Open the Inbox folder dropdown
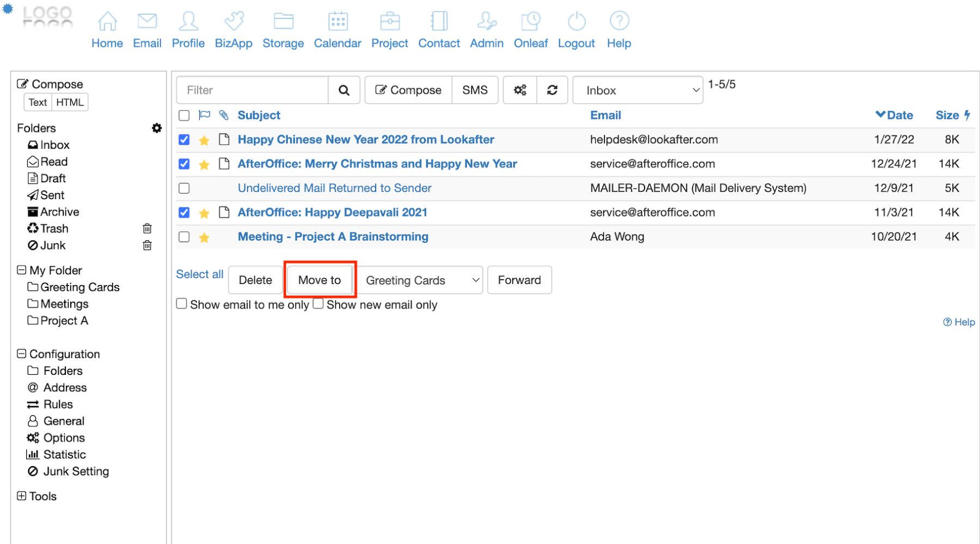The height and width of the screenshot is (544, 980). (638, 90)
